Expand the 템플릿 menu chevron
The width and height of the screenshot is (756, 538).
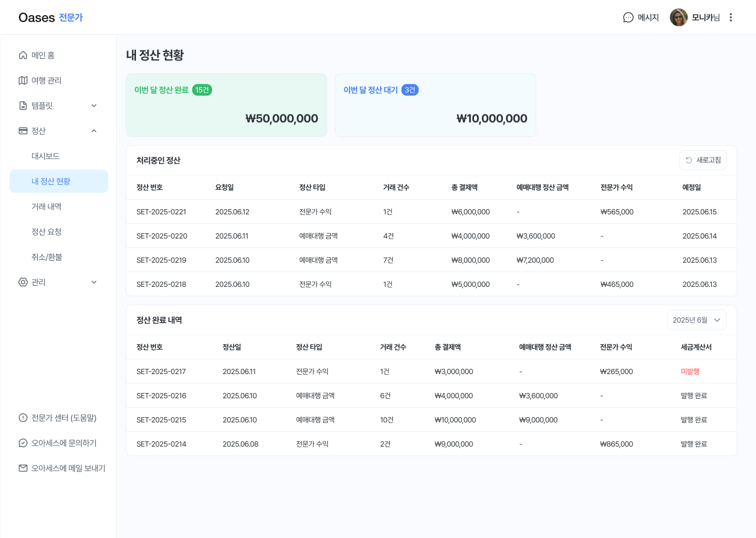click(94, 106)
